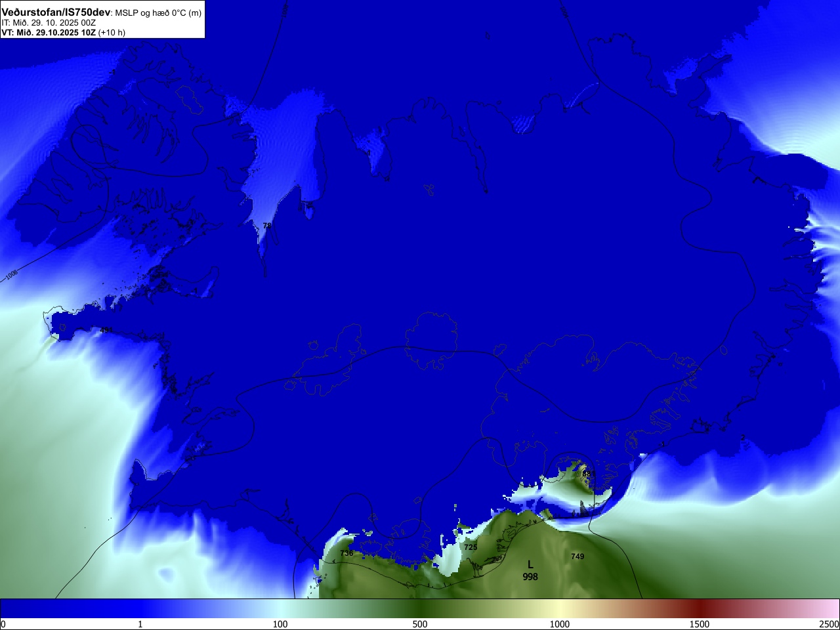The image size is (840, 630).
Task: Click the low-pressure 'L' marker
Action: point(530,564)
